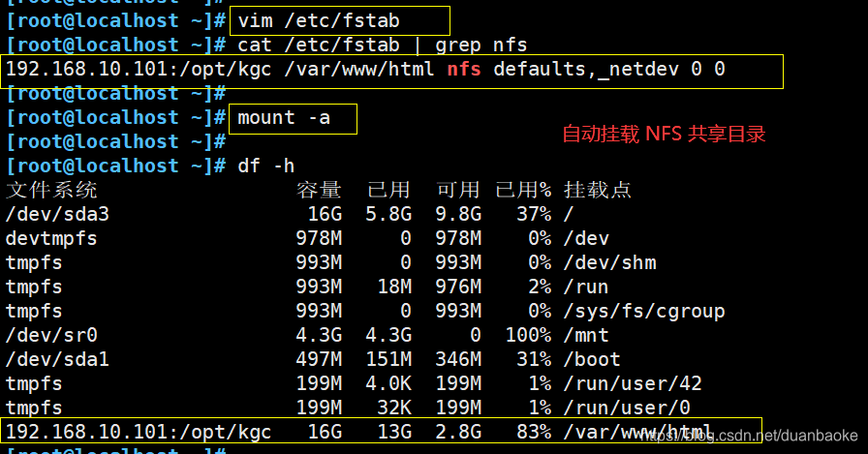The width and height of the screenshot is (868, 454).
Task: Click the '/run/user/0' mount point
Action: point(627,409)
